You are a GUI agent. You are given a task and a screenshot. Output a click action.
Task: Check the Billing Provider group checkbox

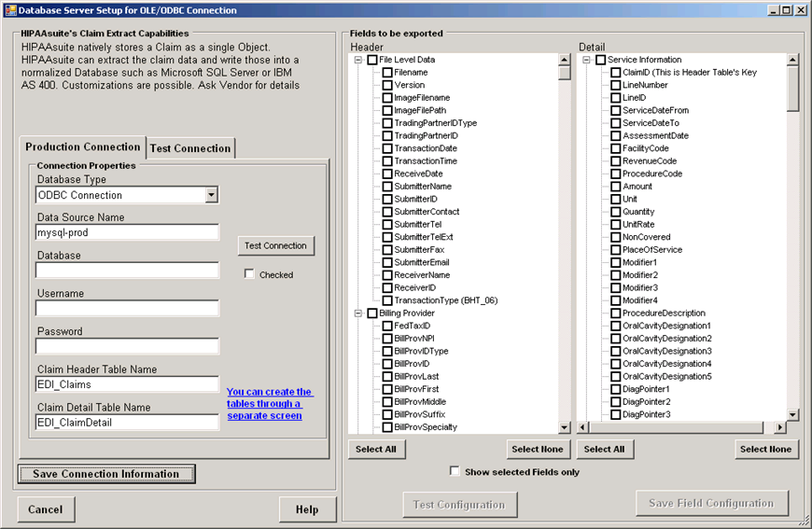click(371, 313)
